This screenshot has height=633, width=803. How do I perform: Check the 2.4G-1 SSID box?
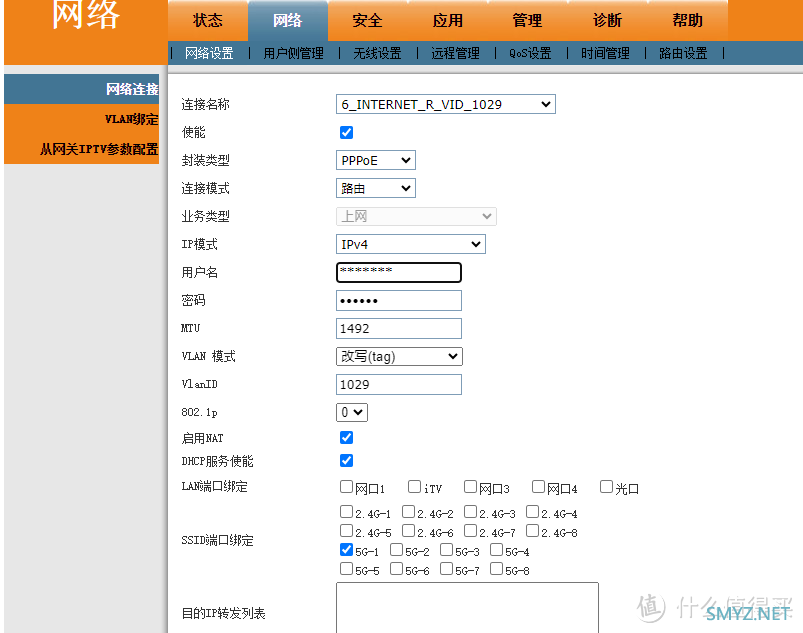(346, 512)
